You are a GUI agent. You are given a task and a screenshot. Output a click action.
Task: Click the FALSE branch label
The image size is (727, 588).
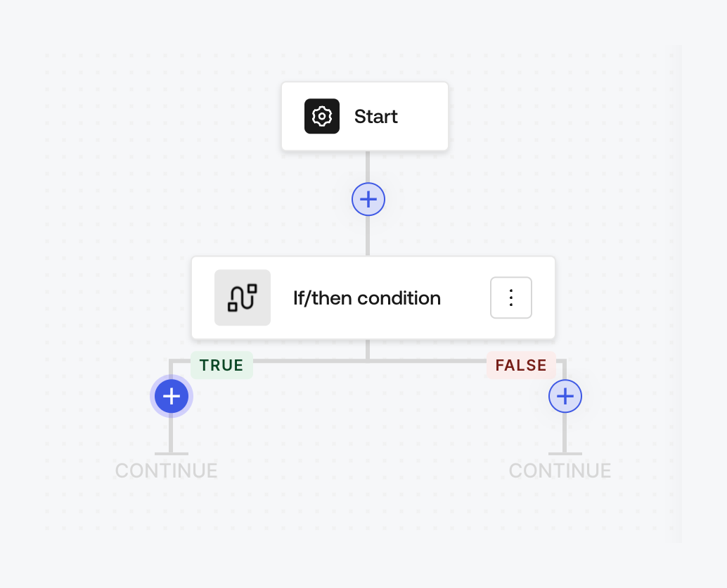coord(520,365)
